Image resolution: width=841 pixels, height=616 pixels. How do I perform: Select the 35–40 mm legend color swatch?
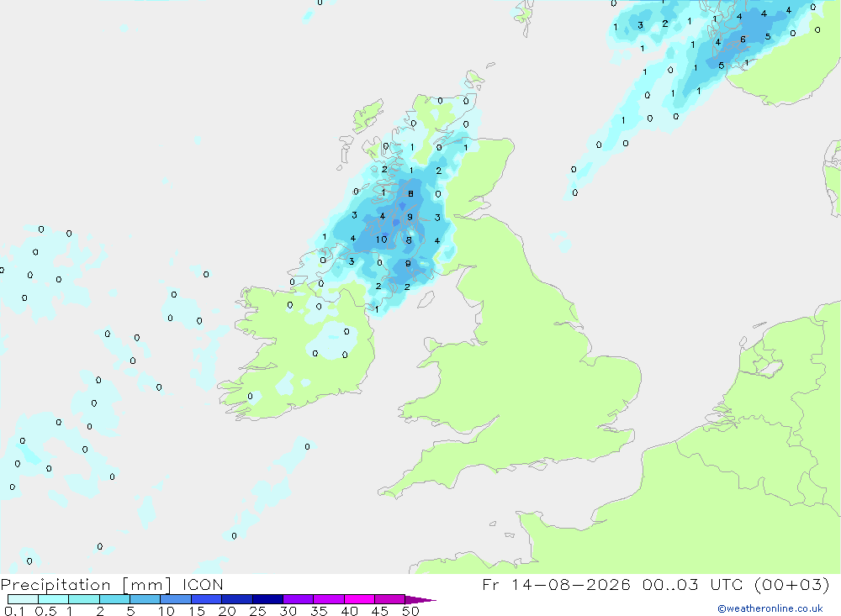[x=329, y=599]
